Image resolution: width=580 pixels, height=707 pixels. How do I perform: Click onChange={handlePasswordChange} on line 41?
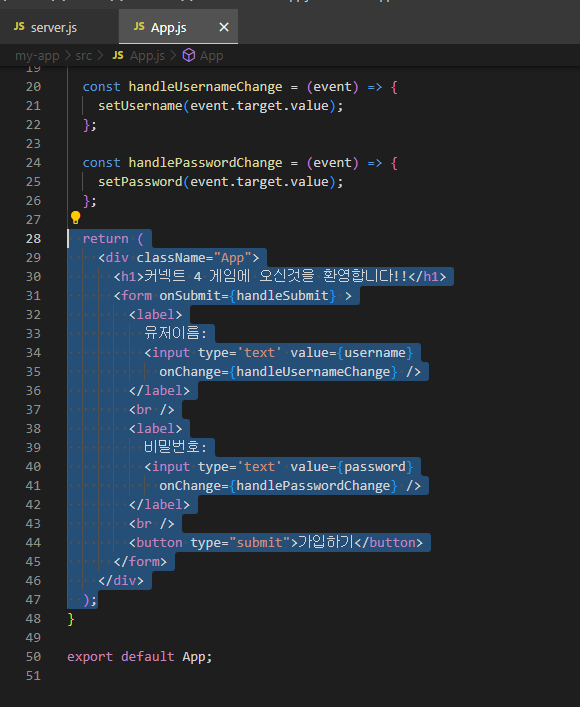pos(278,486)
